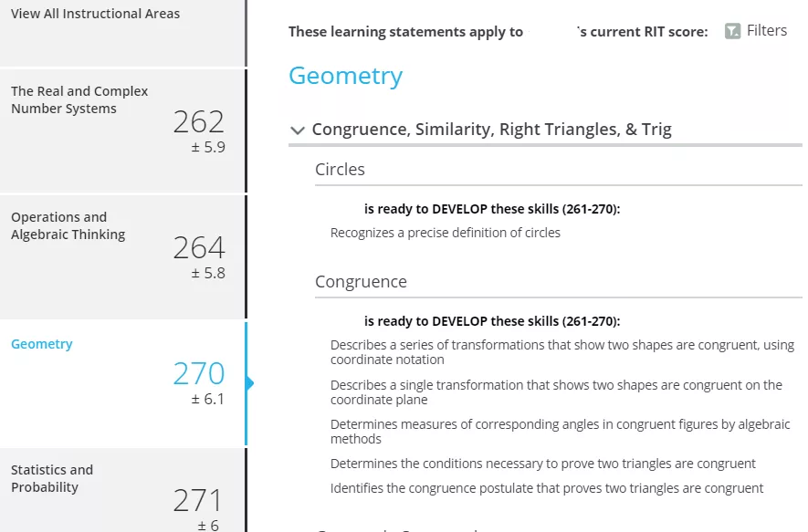
Task: Click the 264 RIT score
Action: (199, 247)
